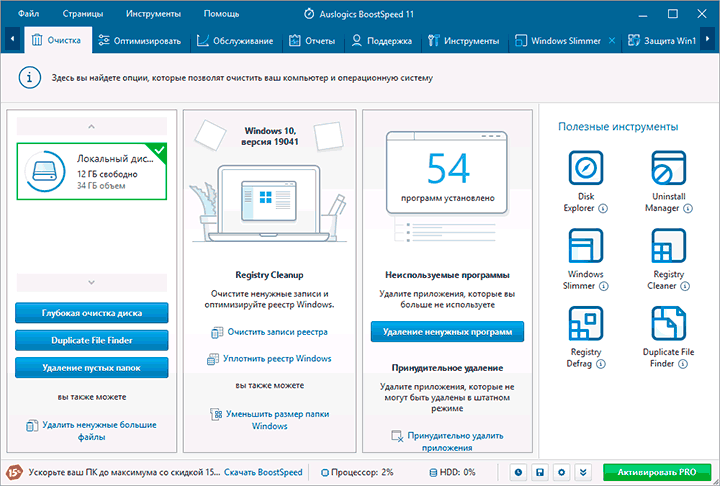Open Windows Slimmer tool icon

click(585, 246)
